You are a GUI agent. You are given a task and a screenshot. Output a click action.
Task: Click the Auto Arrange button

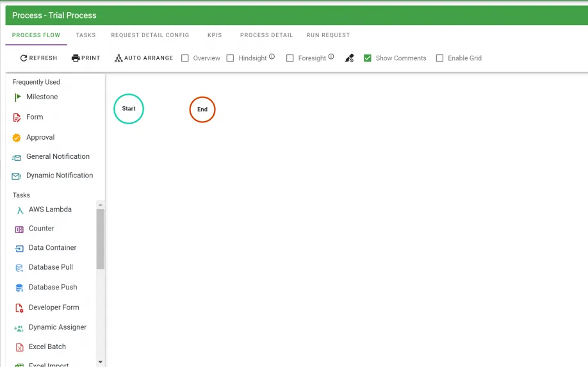click(143, 58)
